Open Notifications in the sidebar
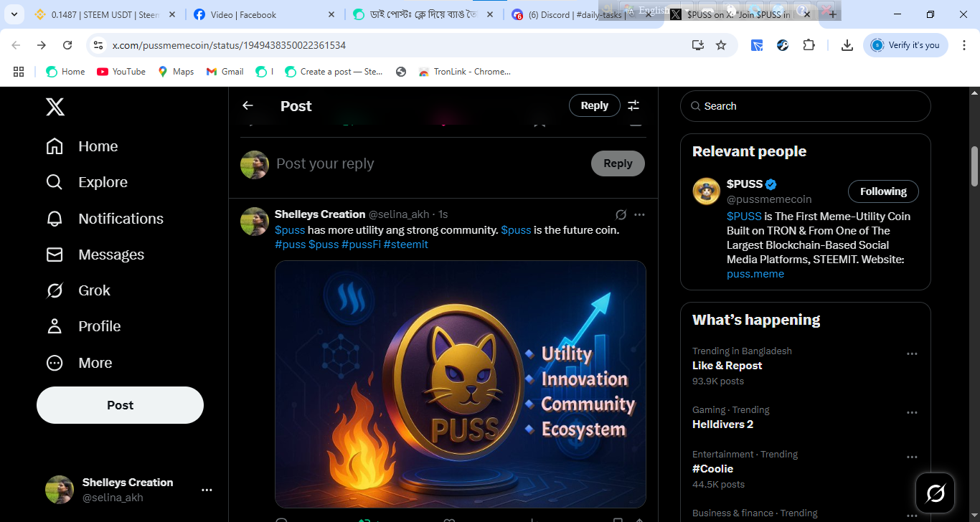980x522 pixels. 105,219
